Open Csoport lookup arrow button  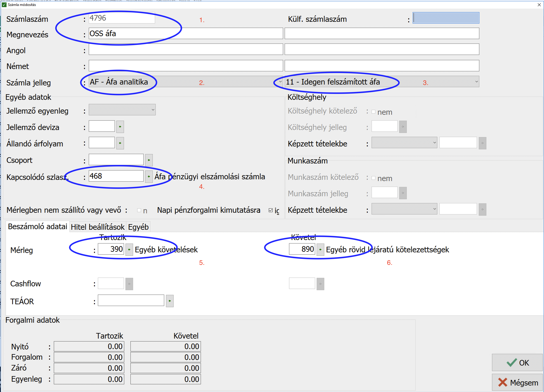click(x=149, y=160)
